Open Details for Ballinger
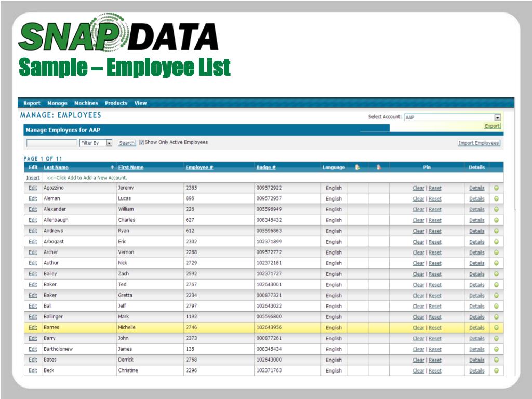The width and height of the screenshot is (532, 399). tap(477, 317)
